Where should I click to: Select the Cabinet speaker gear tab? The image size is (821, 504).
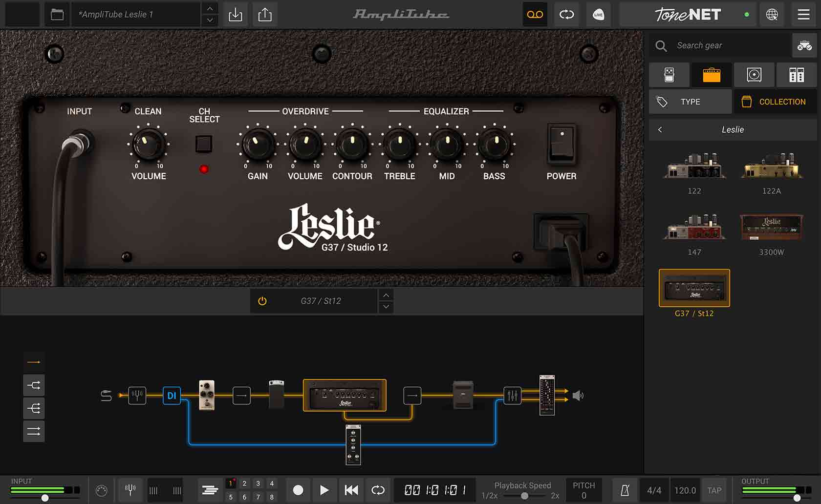coord(754,75)
